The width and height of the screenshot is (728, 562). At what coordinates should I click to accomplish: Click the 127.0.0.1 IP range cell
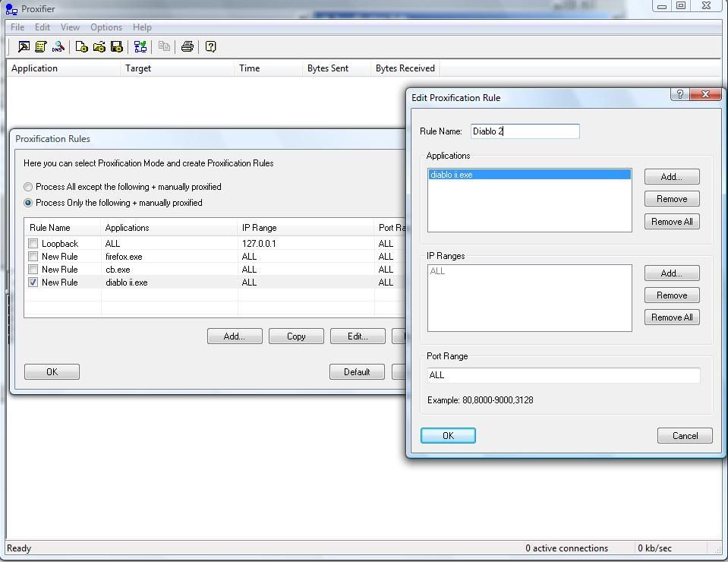(x=259, y=243)
